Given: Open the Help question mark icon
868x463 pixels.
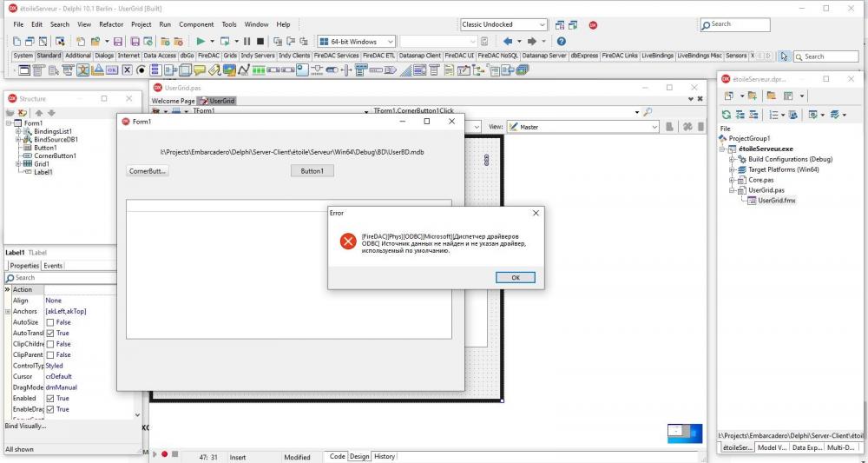Looking at the screenshot, I should (x=562, y=42).
